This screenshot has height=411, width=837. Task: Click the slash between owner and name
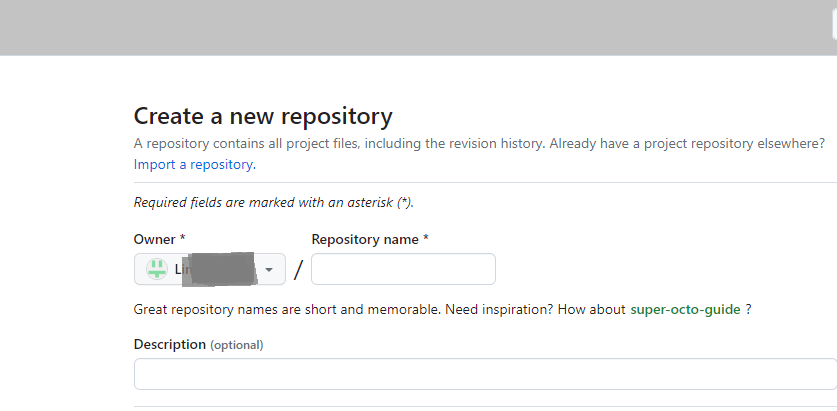(x=298, y=270)
